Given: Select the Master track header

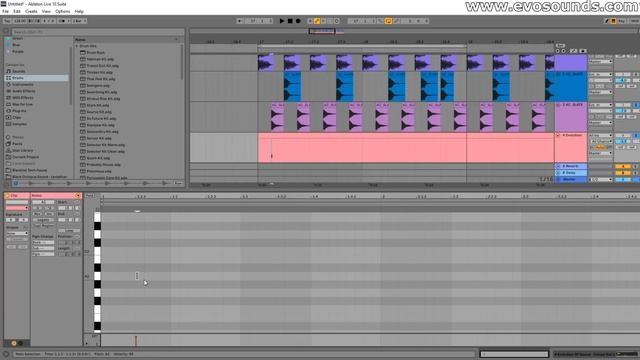Looking at the screenshot, I should tap(571, 179).
